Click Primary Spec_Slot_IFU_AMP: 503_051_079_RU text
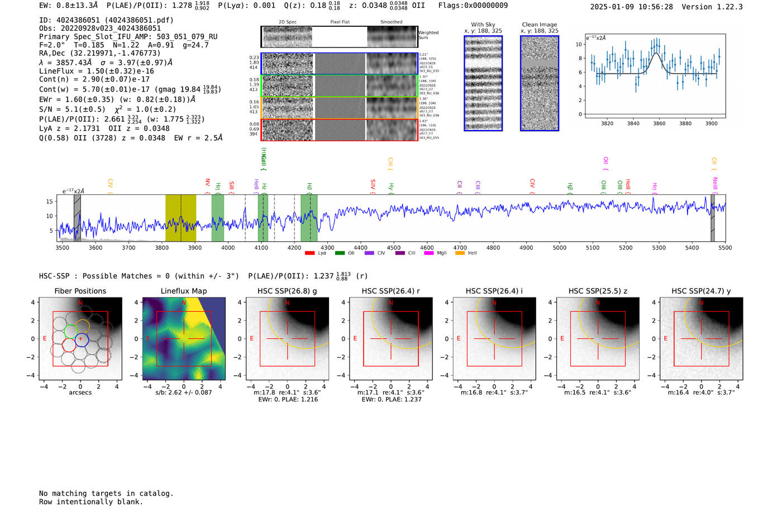782x532 pixels. point(128,37)
